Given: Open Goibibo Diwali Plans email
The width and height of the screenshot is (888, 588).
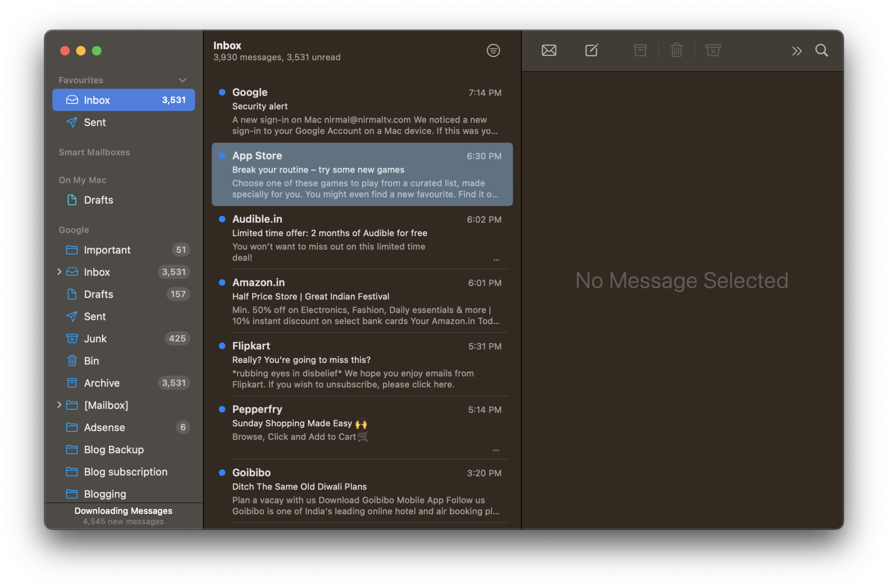Looking at the screenshot, I should click(362, 491).
